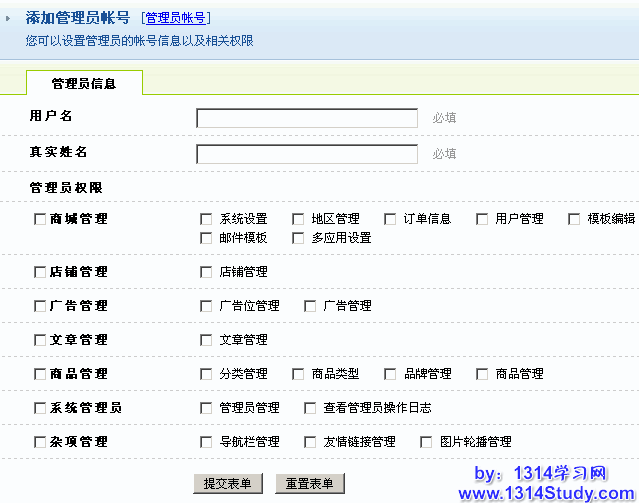
Task: Check the 邮件模板 option
Action: click(206, 238)
